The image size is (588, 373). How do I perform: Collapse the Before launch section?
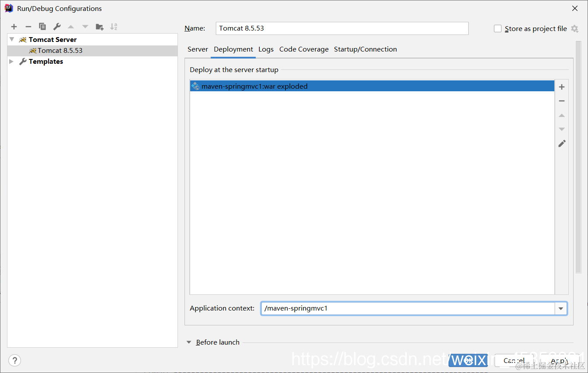point(189,342)
